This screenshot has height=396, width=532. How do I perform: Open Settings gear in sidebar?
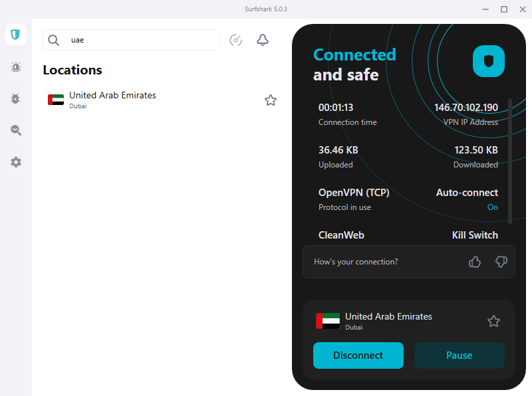[15, 162]
